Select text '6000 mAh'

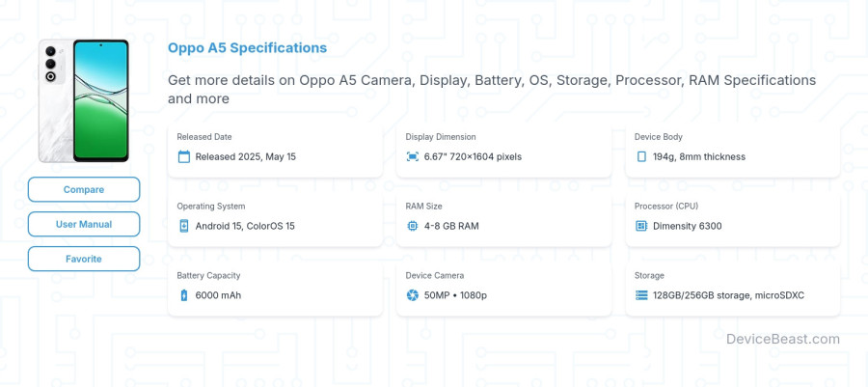coord(218,295)
